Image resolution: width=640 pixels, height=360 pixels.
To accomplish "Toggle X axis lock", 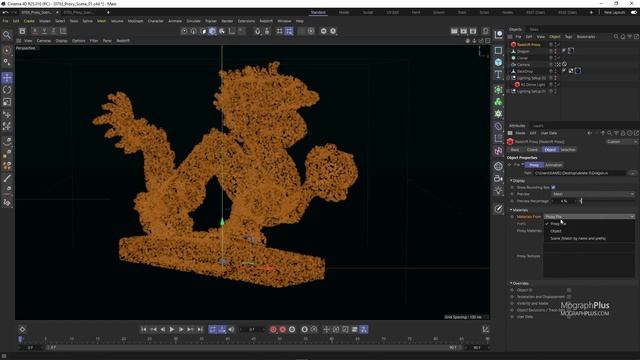I will tap(35, 31).
